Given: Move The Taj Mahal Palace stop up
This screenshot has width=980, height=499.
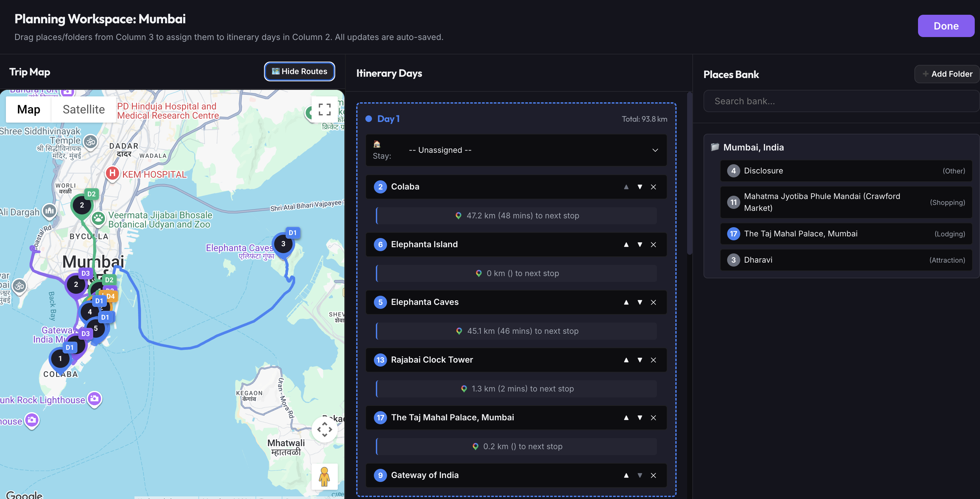Looking at the screenshot, I should tap(626, 418).
